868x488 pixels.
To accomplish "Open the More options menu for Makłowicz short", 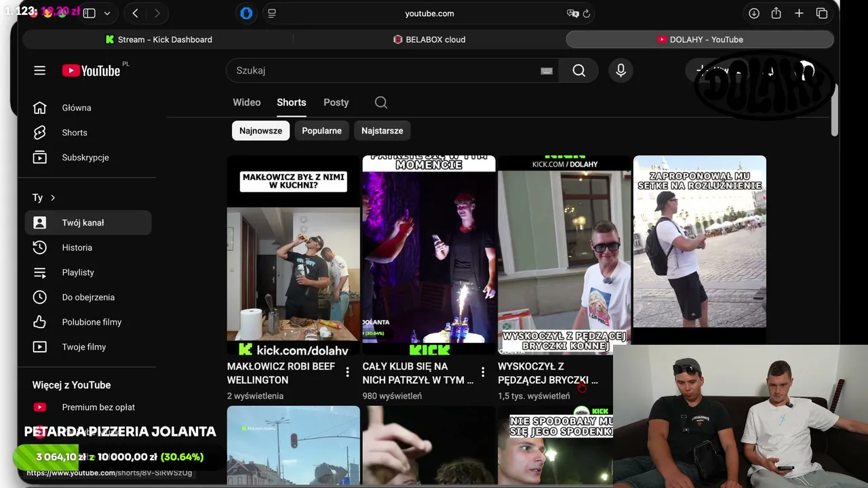I will [348, 372].
